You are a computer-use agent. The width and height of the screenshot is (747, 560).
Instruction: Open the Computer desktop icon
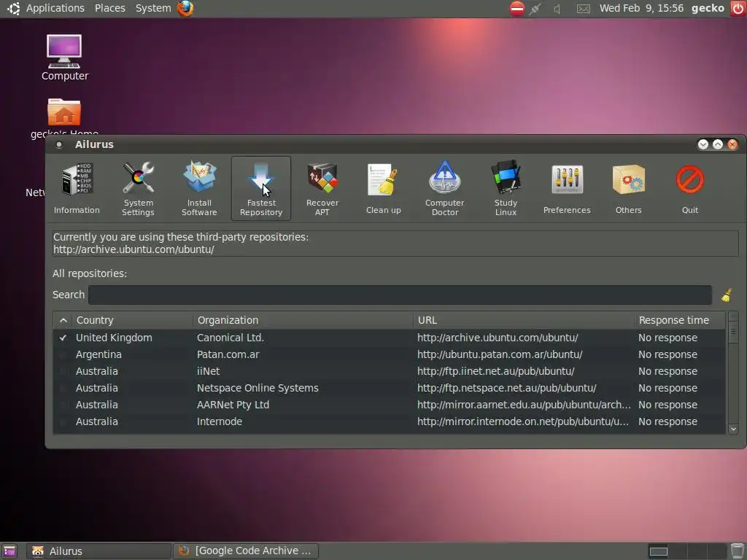click(64, 58)
